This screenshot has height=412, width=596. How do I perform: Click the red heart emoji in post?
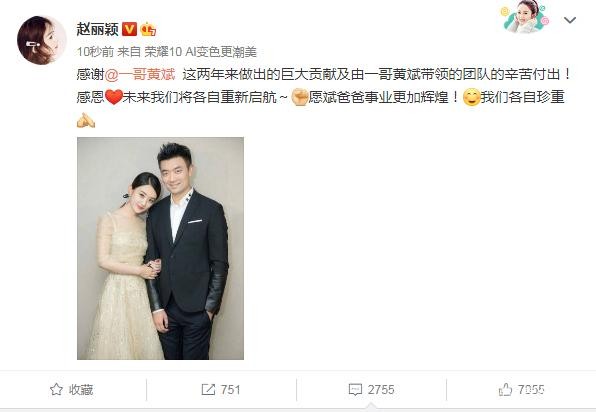[x=114, y=97]
